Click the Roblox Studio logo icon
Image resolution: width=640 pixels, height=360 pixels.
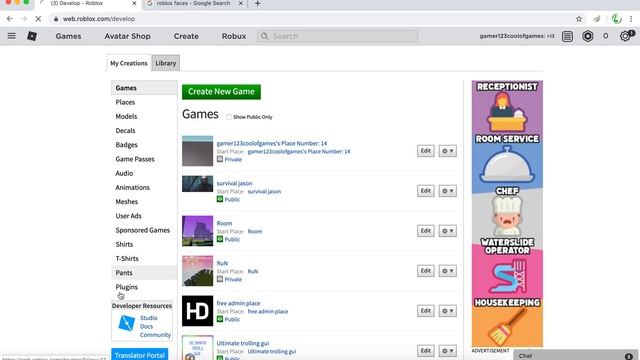126,323
